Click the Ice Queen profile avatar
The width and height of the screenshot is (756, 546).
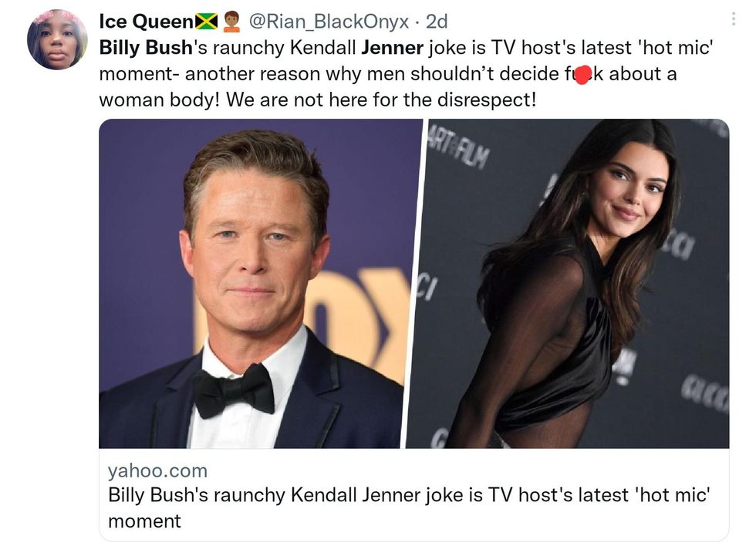pyautogui.click(x=57, y=40)
